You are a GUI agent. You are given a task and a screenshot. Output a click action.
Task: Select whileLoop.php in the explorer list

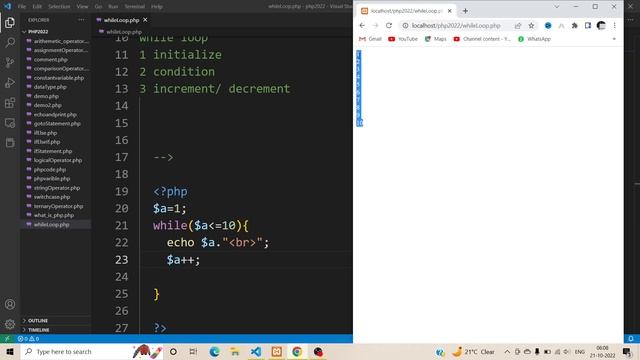point(51,224)
